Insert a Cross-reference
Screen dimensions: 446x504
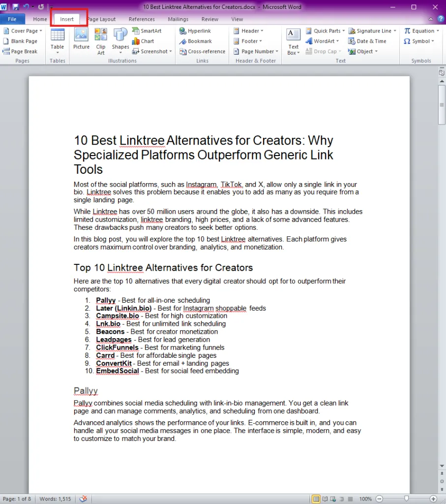(202, 51)
